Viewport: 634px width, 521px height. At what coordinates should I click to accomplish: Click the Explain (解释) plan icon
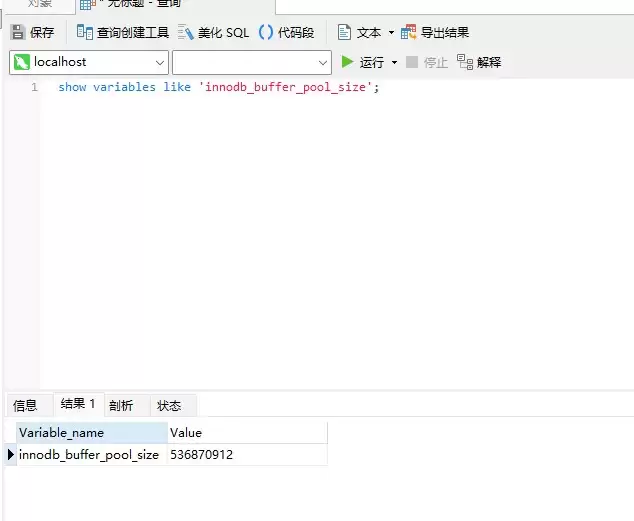(x=465, y=62)
